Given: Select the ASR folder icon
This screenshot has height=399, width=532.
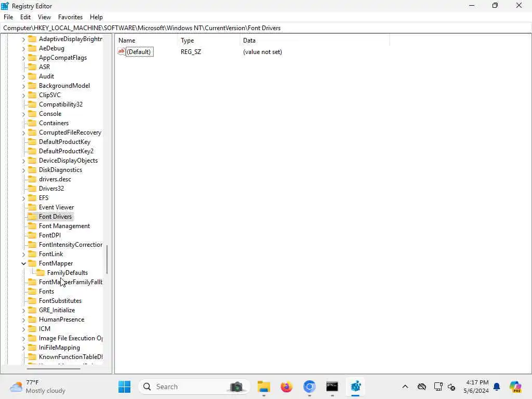Looking at the screenshot, I should tap(32, 67).
